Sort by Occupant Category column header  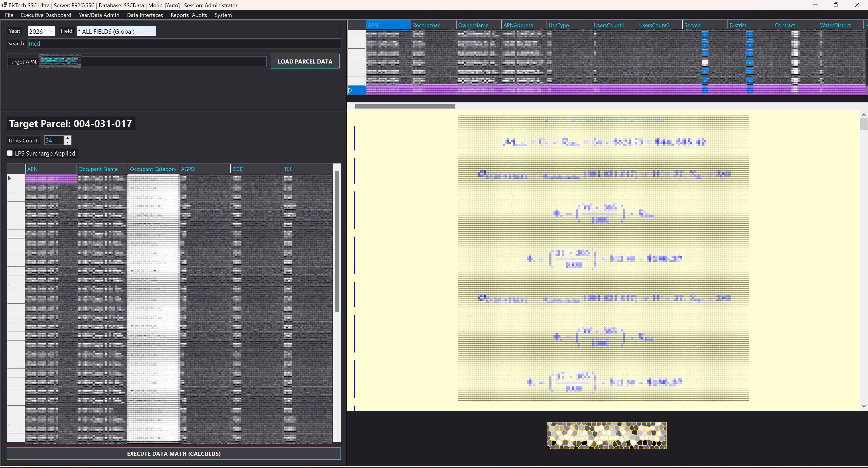click(x=153, y=169)
